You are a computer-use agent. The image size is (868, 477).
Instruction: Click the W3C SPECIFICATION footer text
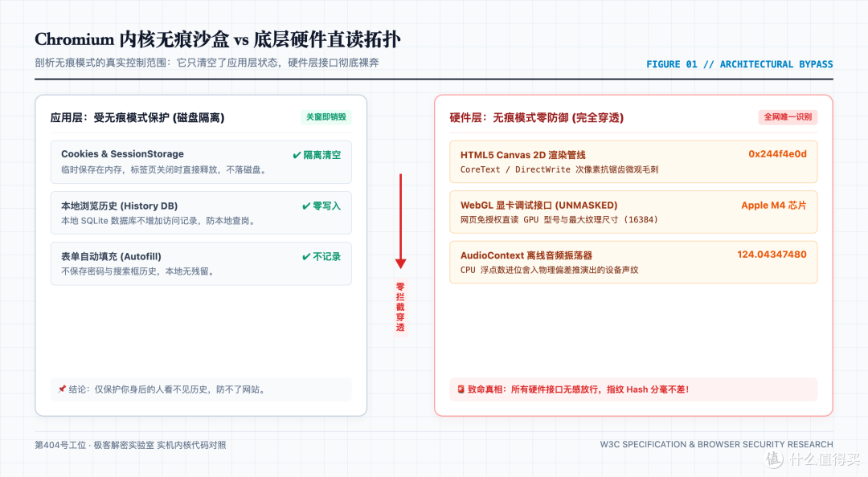point(716,444)
